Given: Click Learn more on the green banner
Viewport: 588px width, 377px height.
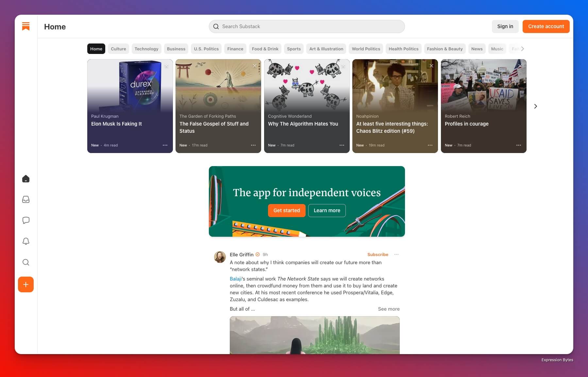Looking at the screenshot, I should (x=327, y=211).
